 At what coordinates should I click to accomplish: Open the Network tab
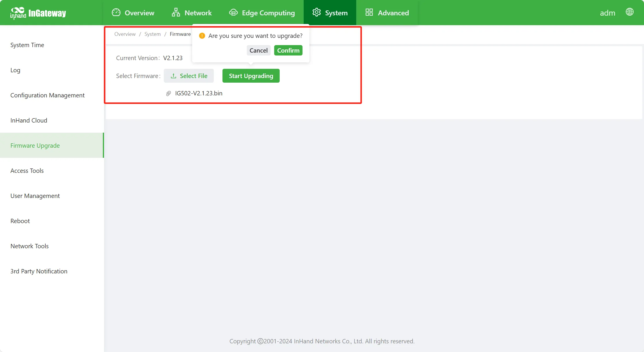(192, 13)
